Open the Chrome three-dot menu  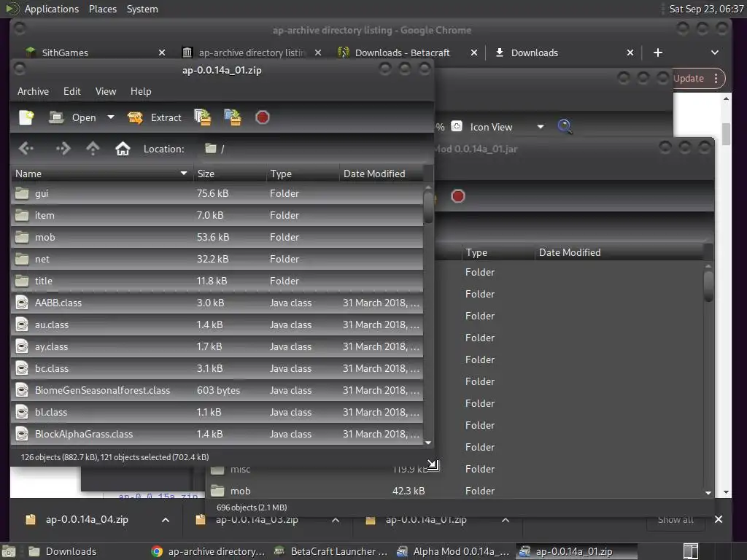[x=716, y=79]
